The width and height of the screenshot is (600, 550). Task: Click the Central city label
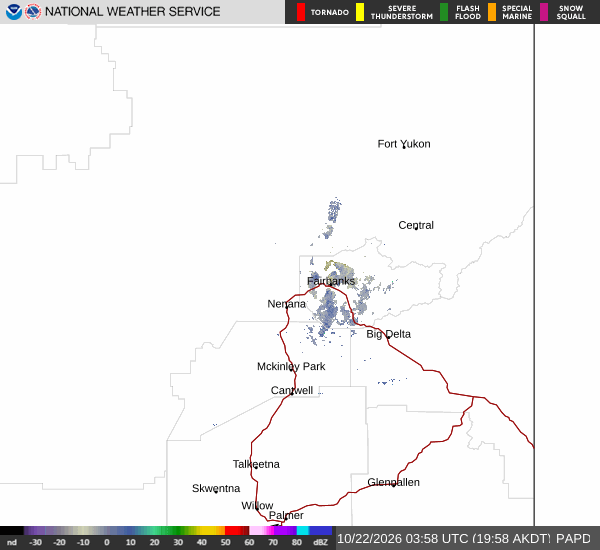tap(416, 225)
